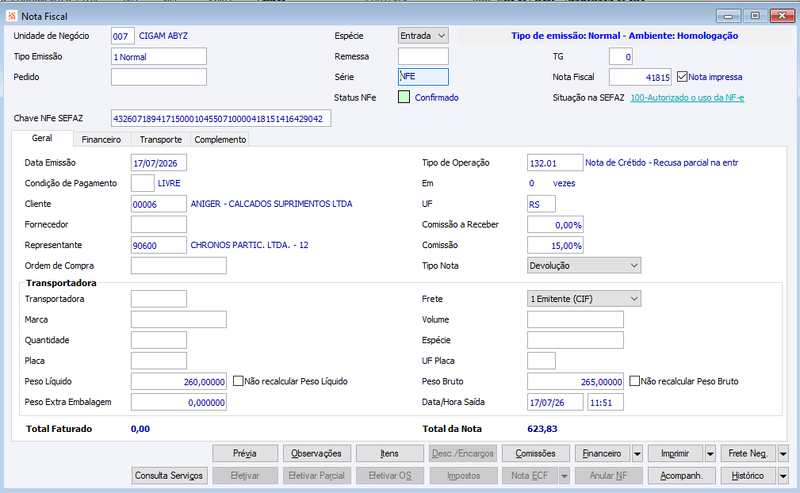Screen dimensions: 800x493
Task: Click the Representante field 90600
Action: pyautogui.click(x=159, y=245)
